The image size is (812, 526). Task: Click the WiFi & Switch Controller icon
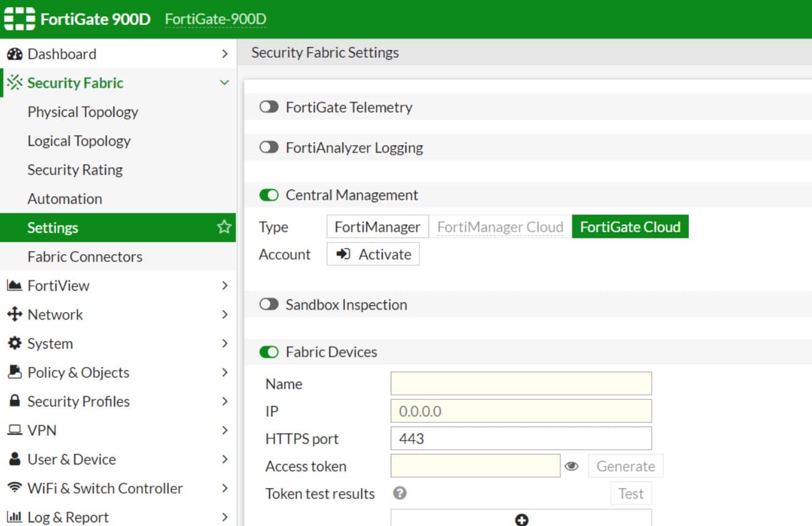pyautogui.click(x=15, y=488)
